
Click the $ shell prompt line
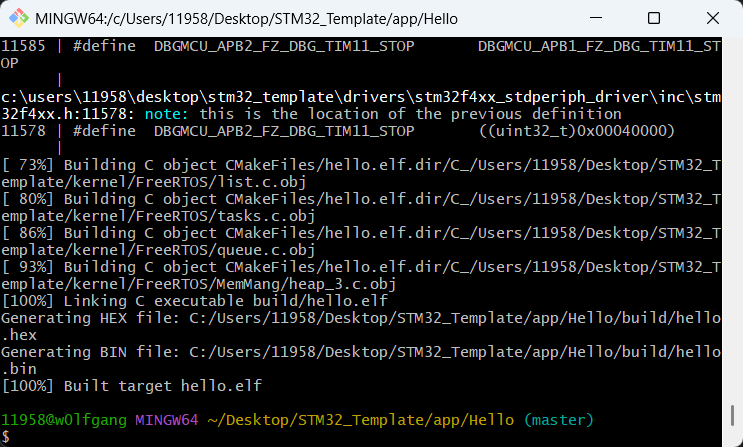[x=5, y=437]
